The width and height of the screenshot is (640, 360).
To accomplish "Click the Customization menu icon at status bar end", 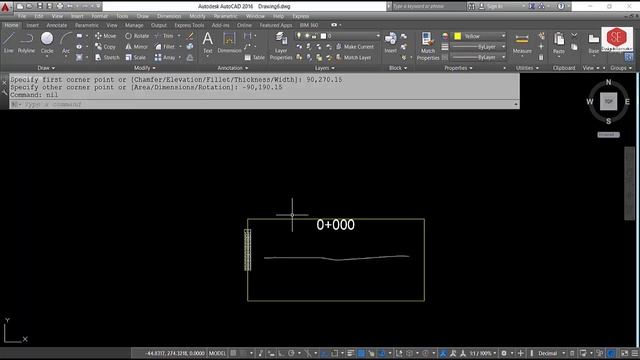I will pos(635,353).
